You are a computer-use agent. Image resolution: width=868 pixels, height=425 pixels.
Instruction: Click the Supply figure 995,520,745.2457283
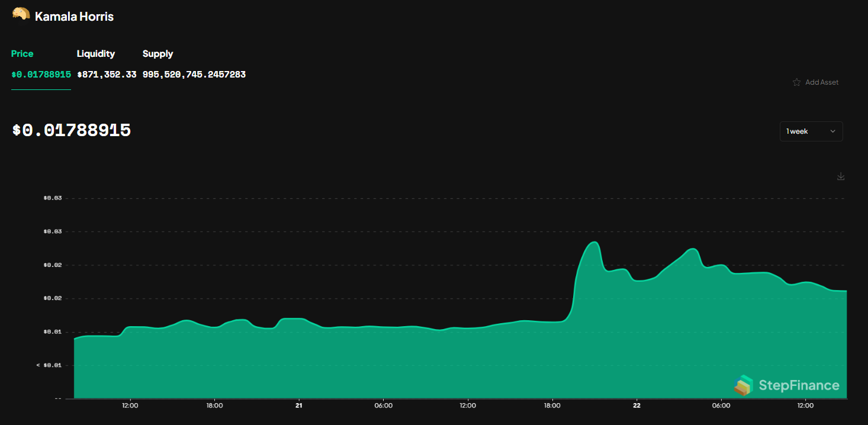194,74
